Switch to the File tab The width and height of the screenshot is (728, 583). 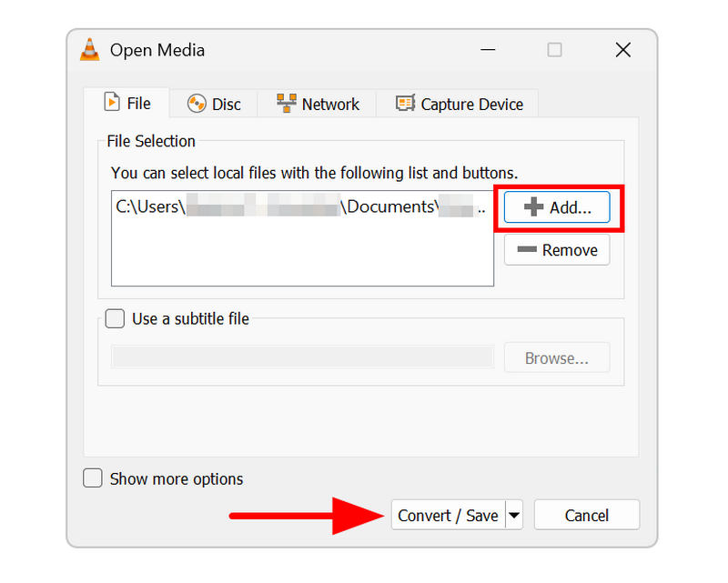[x=126, y=103]
